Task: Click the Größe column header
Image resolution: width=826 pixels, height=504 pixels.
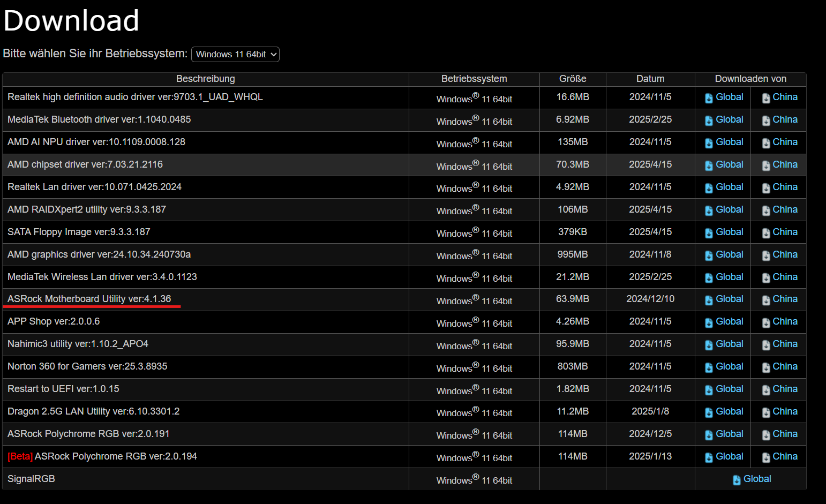Action: 573,79
